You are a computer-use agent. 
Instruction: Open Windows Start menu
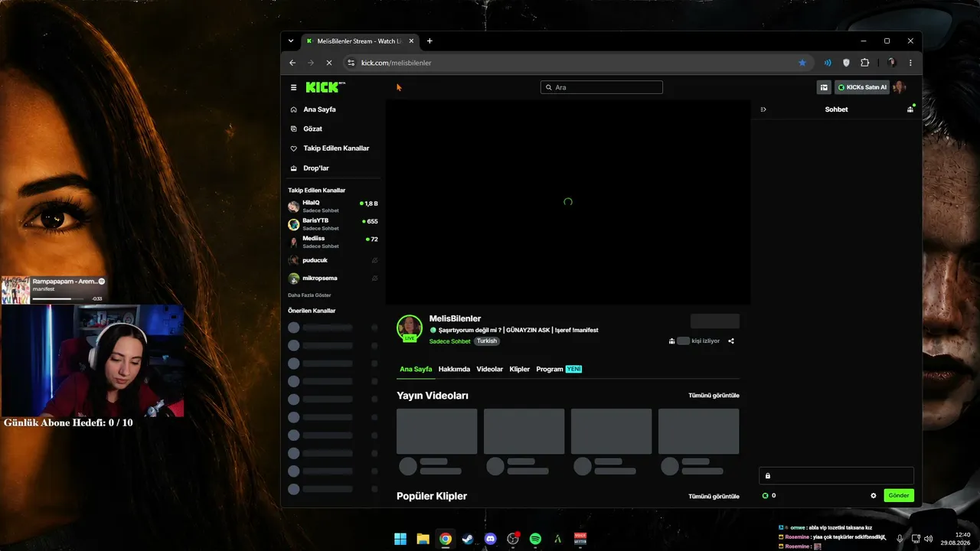400,539
